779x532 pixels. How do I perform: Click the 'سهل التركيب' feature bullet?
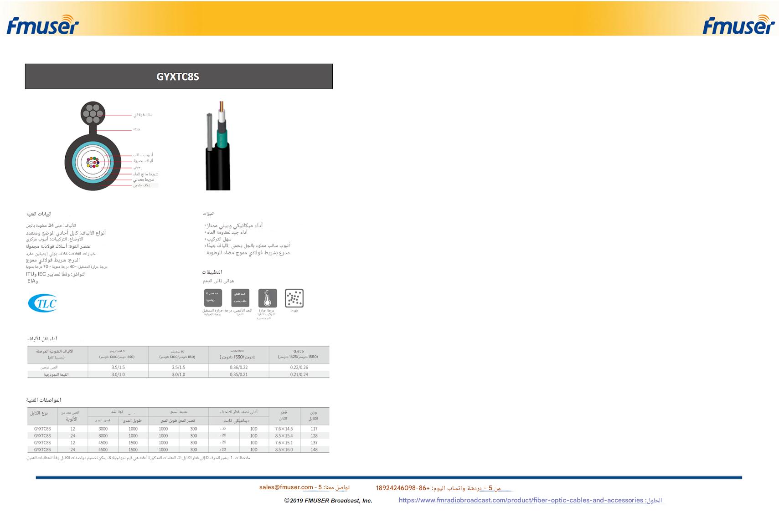pos(219,239)
